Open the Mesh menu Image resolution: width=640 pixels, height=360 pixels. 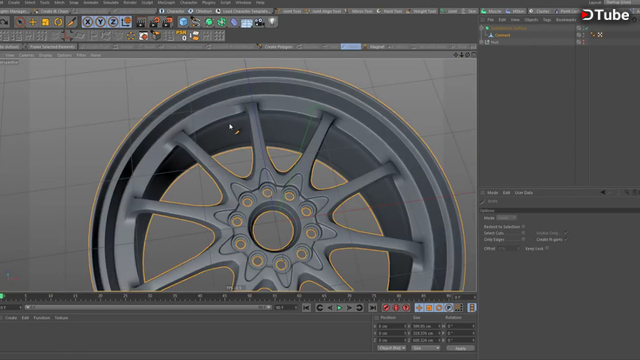[59, 2]
